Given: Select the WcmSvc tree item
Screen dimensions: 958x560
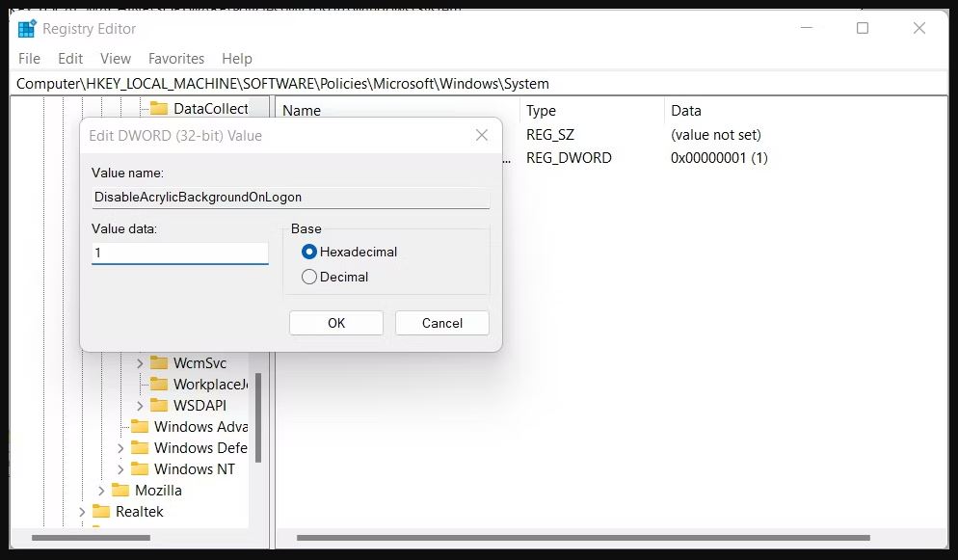Looking at the screenshot, I should (x=200, y=362).
